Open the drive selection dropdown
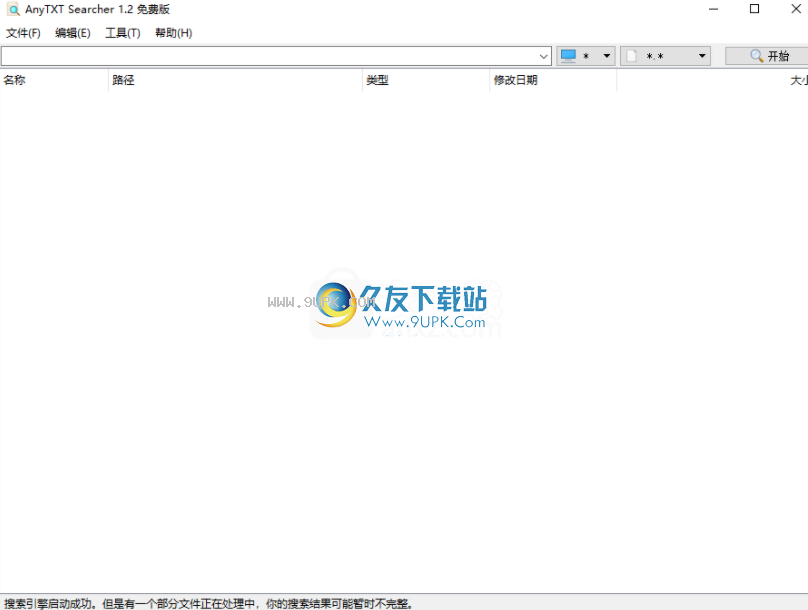 [585, 56]
